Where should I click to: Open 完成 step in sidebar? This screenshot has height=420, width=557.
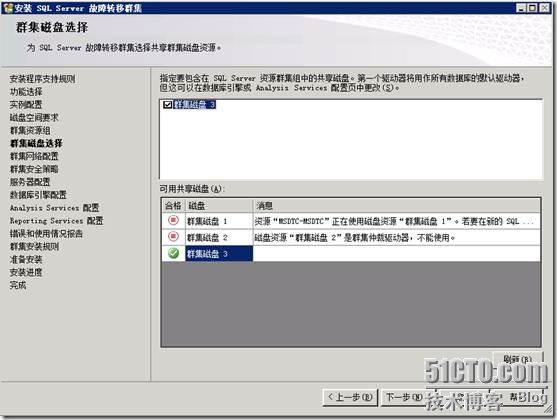click(x=18, y=285)
